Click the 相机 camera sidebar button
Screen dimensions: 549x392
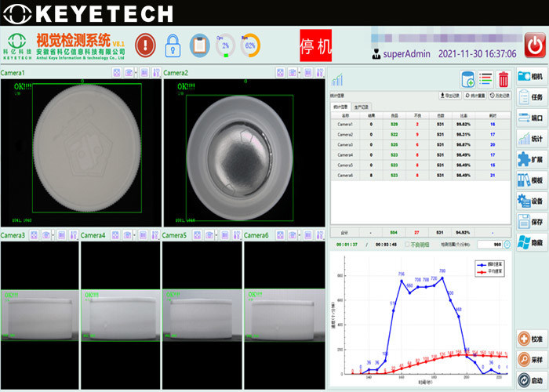[x=531, y=76]
